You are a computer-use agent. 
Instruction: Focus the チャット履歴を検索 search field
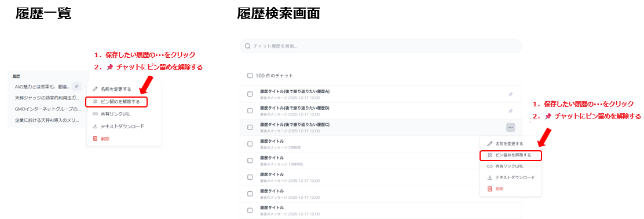[380, 46]
